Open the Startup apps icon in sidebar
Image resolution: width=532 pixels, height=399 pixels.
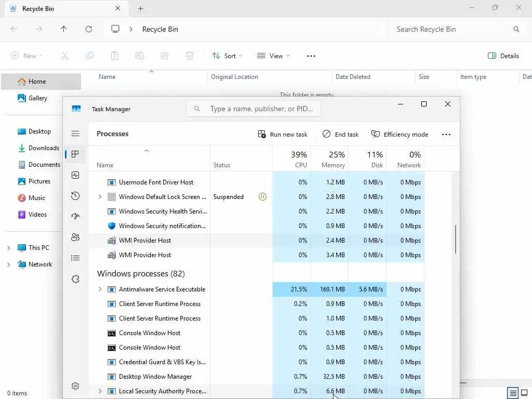[75, 217]
